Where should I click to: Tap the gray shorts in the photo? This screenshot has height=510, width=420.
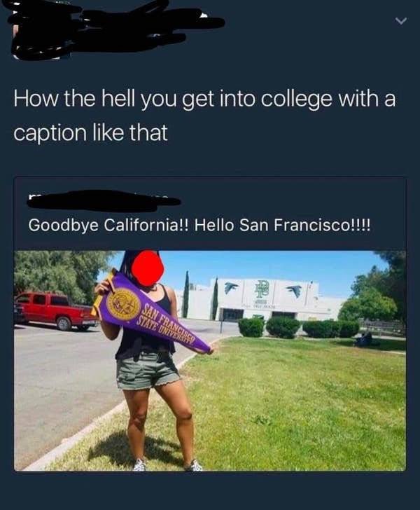(148, 370)
